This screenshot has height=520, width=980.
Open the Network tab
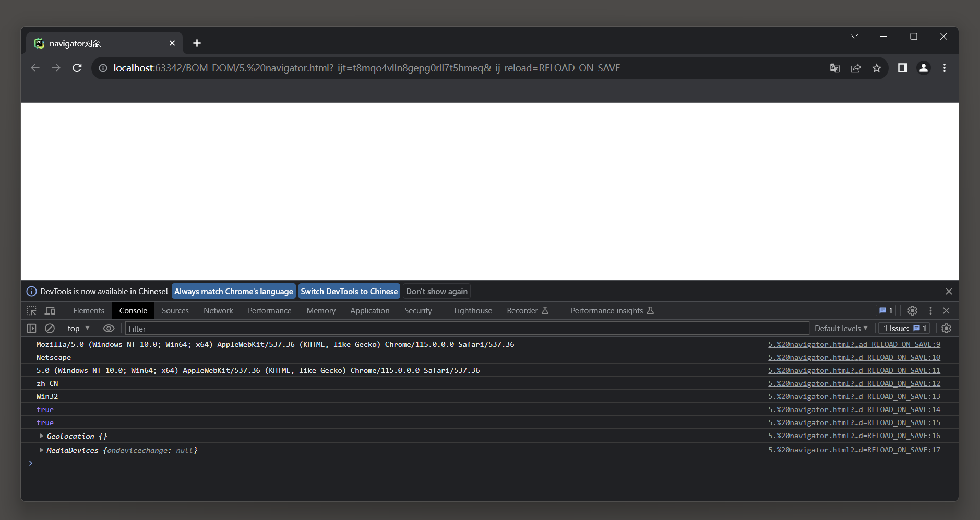218,311
